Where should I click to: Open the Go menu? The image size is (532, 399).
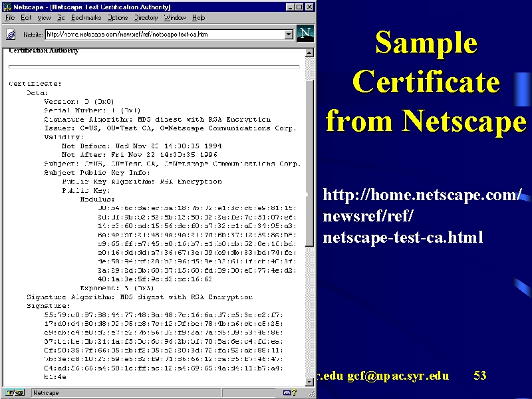pos(61,18)
